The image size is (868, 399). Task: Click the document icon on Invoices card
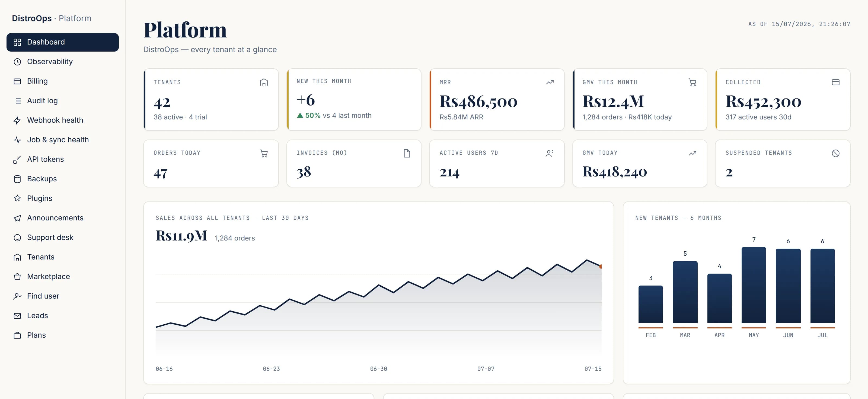click(x=407, y=153)
